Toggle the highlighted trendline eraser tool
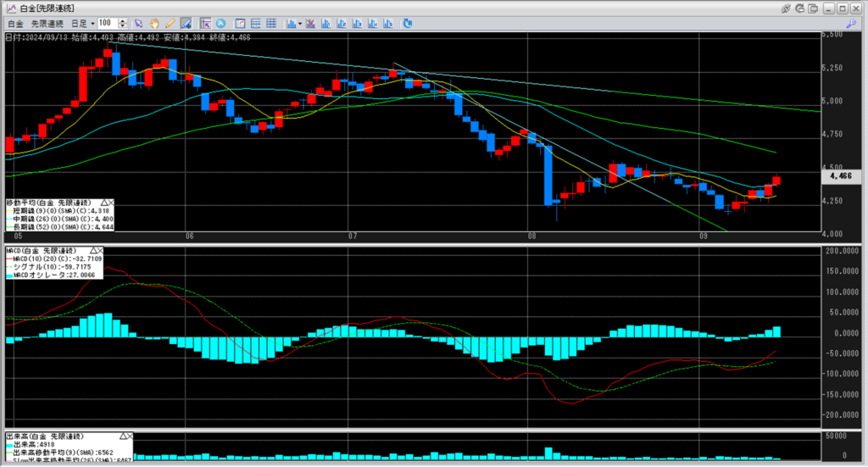The width and height of the screenshot is (868, 467). tap(186, 23)
